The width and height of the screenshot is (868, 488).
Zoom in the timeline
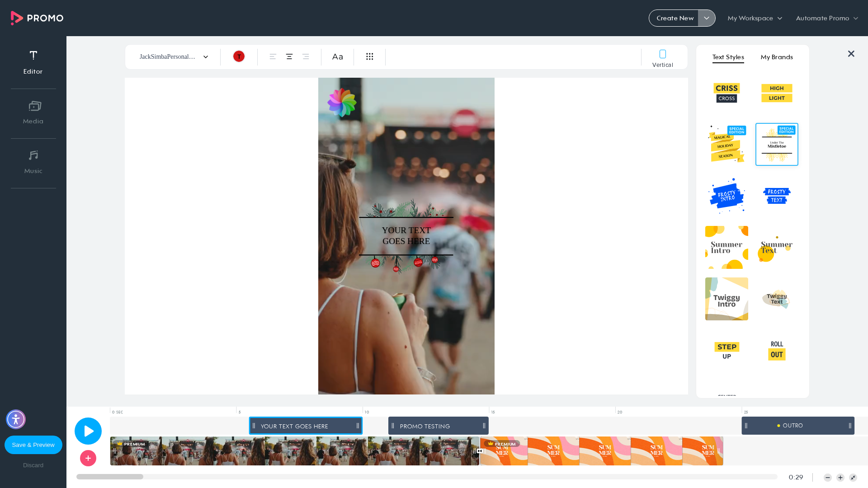[x=840, y=478]
